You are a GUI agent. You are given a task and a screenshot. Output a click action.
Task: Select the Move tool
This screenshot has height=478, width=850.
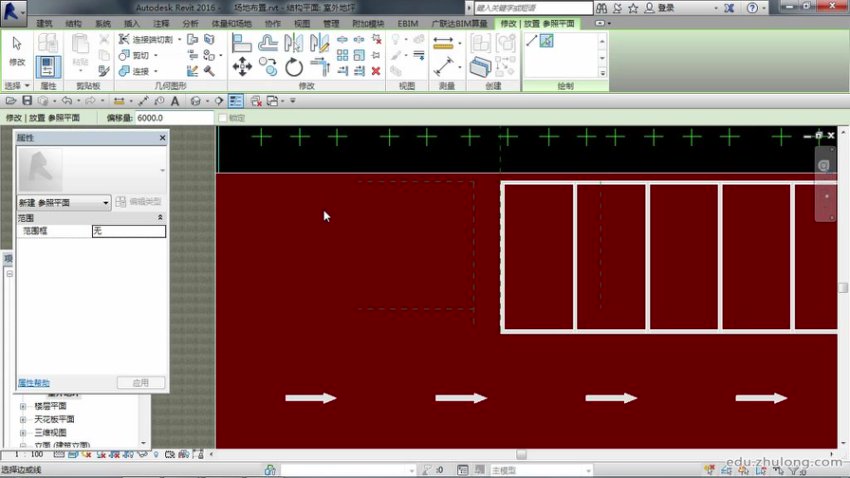click(242, 67)
